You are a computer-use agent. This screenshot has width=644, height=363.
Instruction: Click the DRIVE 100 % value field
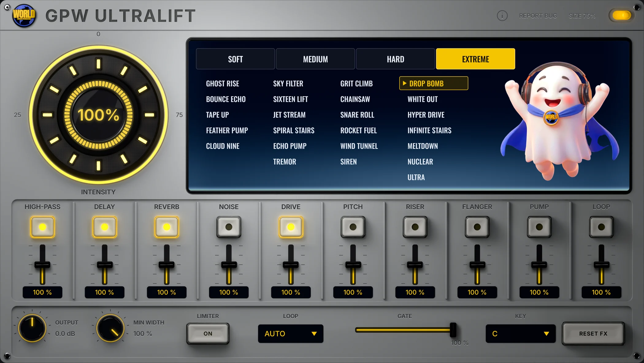[x=291, y=292]
